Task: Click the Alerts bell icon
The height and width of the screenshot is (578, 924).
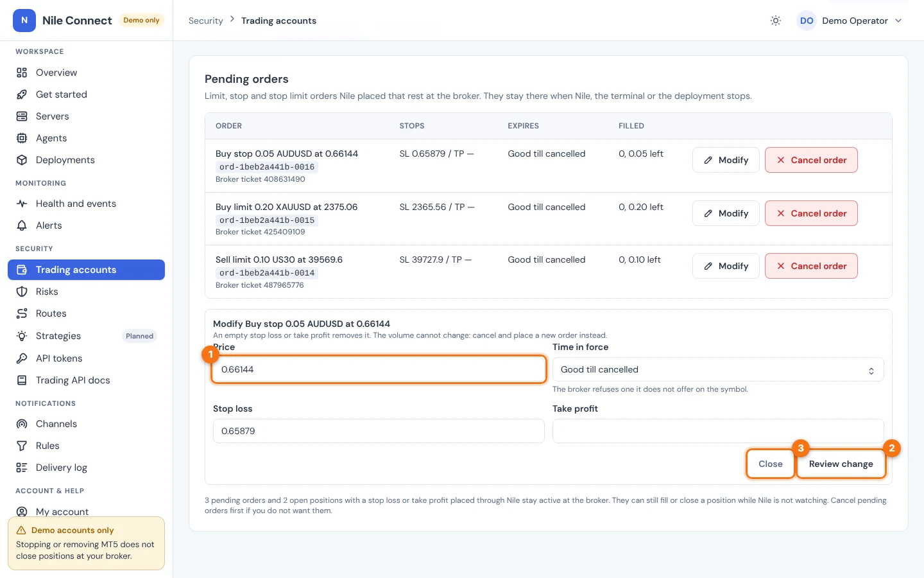Action: pos(22,225)
